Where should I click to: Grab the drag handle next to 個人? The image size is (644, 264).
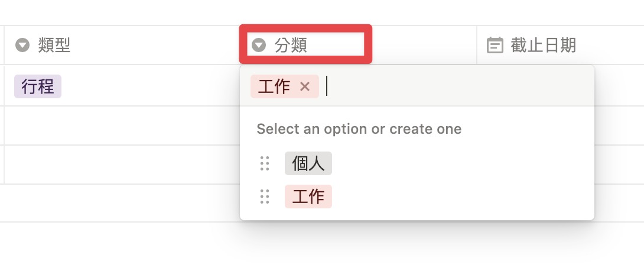[265, 163]
